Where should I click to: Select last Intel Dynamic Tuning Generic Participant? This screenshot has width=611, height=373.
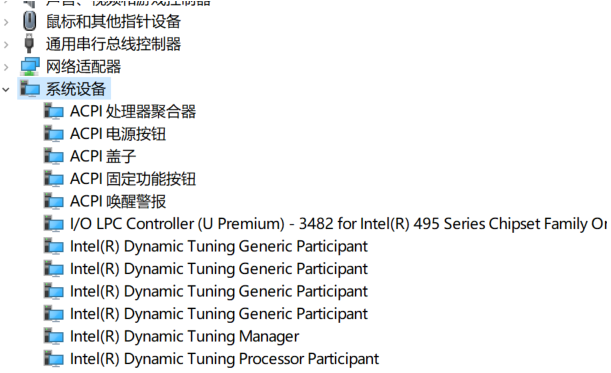219,314
